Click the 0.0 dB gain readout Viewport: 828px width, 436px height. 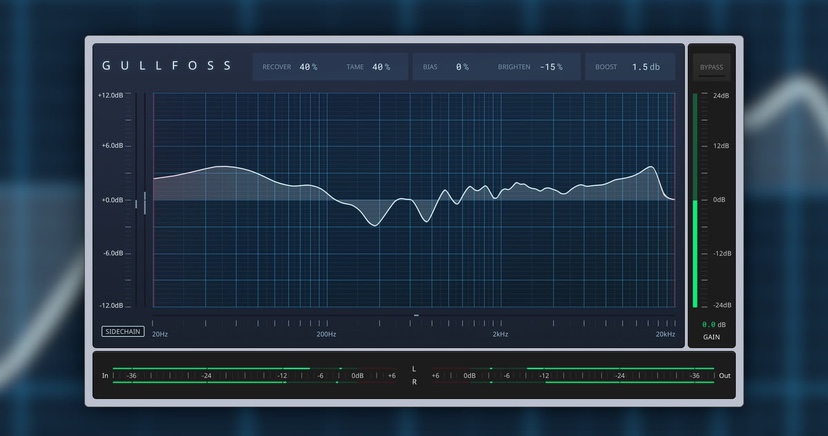[713, 325]
